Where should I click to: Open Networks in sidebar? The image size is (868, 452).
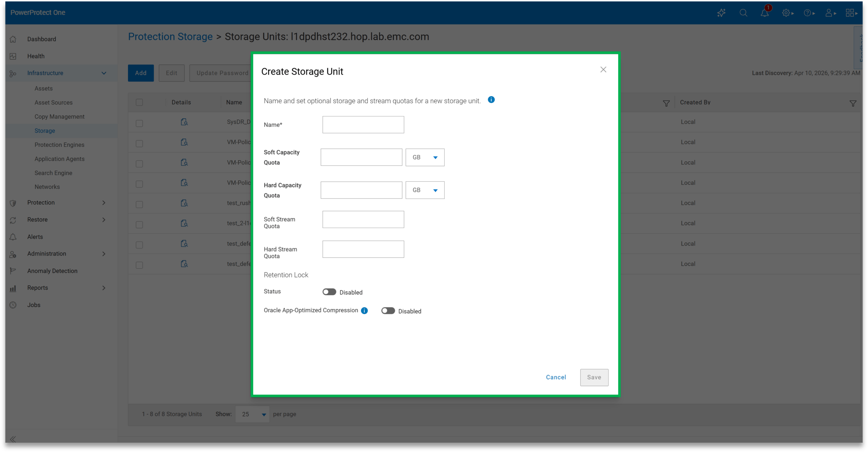click(x=47, y=187)
